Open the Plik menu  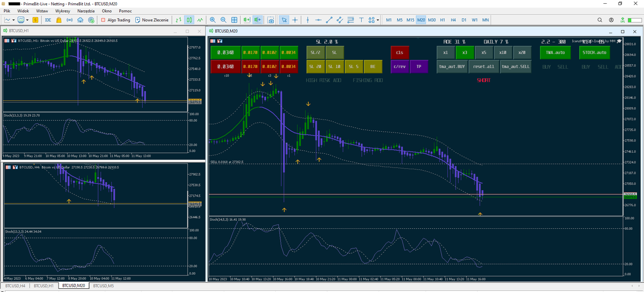click(8, 11)
